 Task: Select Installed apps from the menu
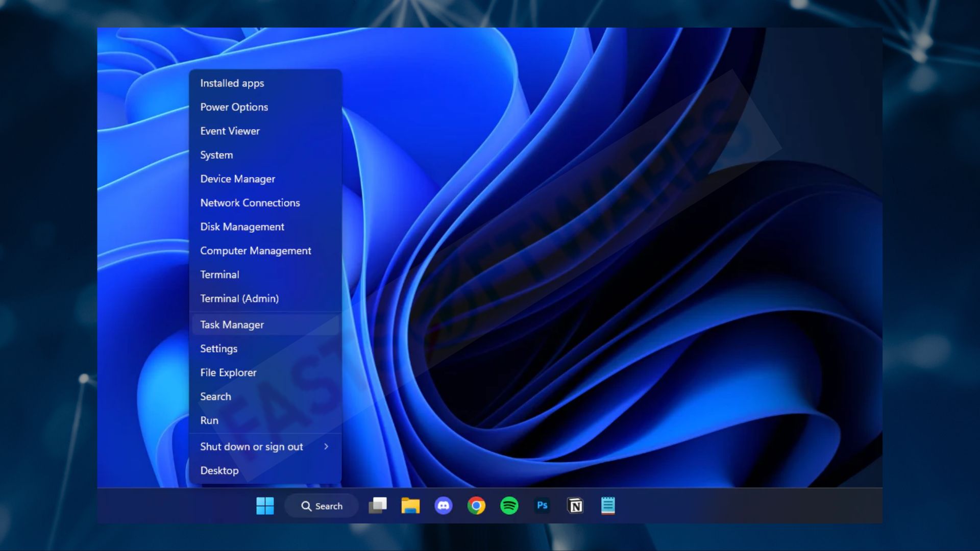point(265,83)
